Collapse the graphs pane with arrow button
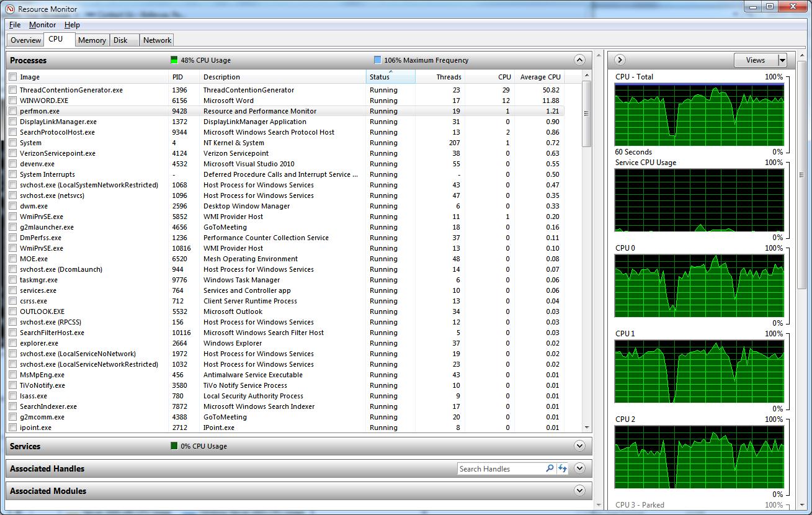Screen dimensions: 812x515 (620, 60)
